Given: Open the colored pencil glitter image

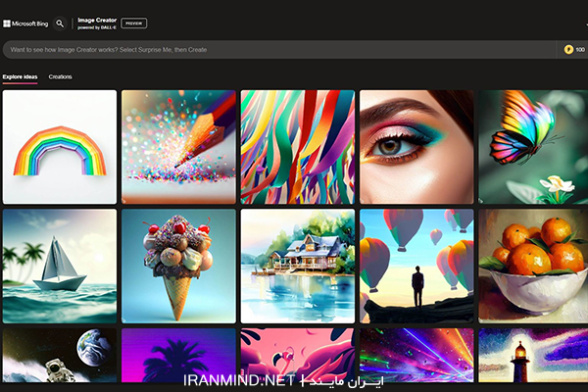Looking at the screenshot, I should [178, 147].
